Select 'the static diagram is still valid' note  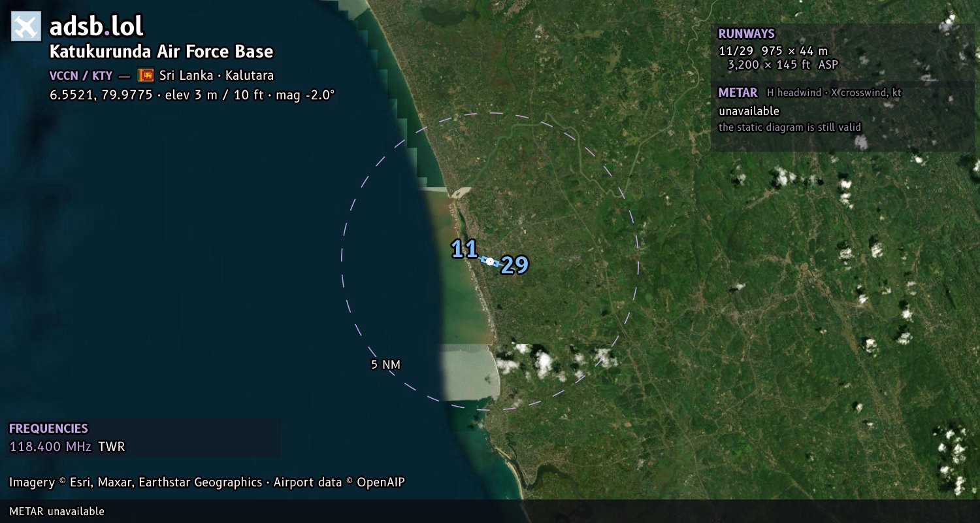point(790,127)
